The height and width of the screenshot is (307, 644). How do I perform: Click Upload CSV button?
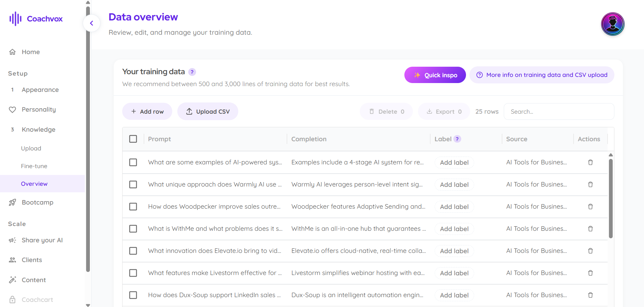point(208,111)
